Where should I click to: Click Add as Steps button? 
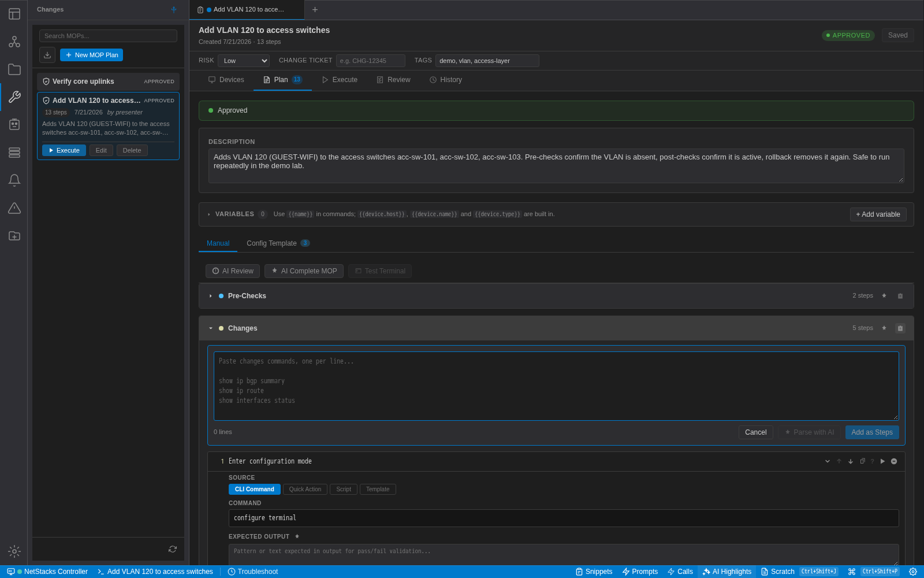[x=872, y=432]
